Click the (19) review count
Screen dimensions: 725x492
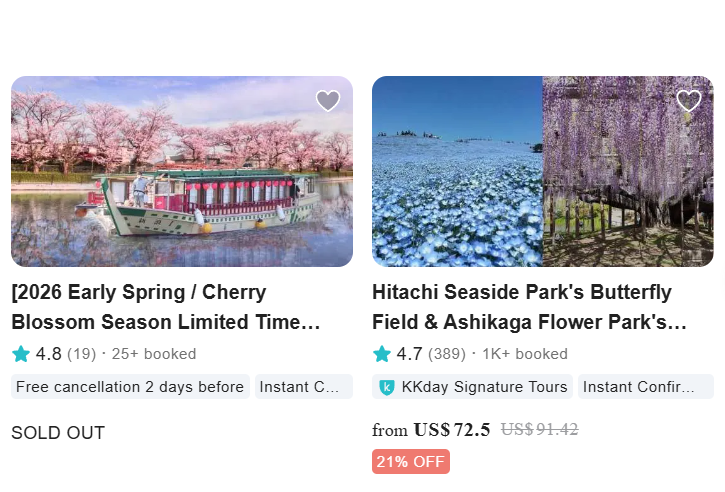coord(82,354)
